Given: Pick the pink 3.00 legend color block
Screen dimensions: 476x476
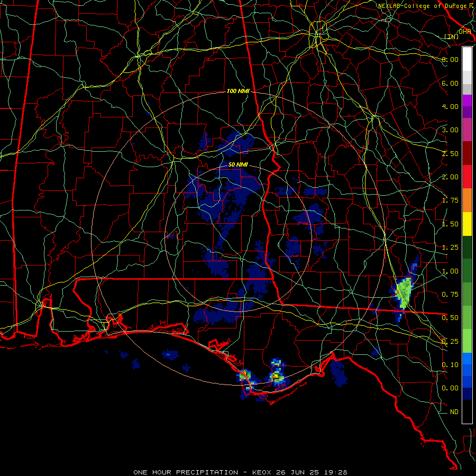Looking at the screenshot, I should (x=467, y=130).
